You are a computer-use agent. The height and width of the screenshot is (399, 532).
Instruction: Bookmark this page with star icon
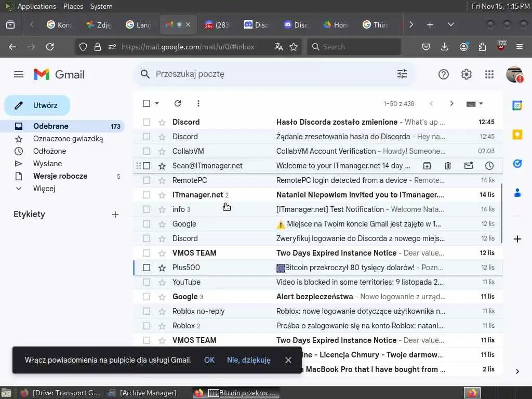coord(294,47)
